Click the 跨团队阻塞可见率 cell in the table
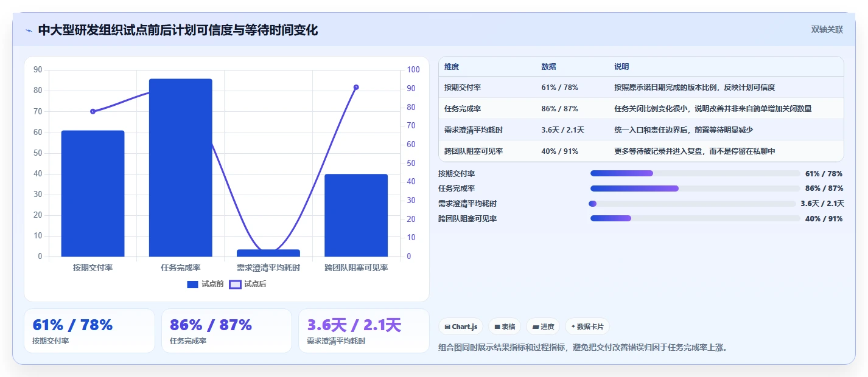Screen dimensions: 868x377 pyautogui.click(x=474, y=151)
